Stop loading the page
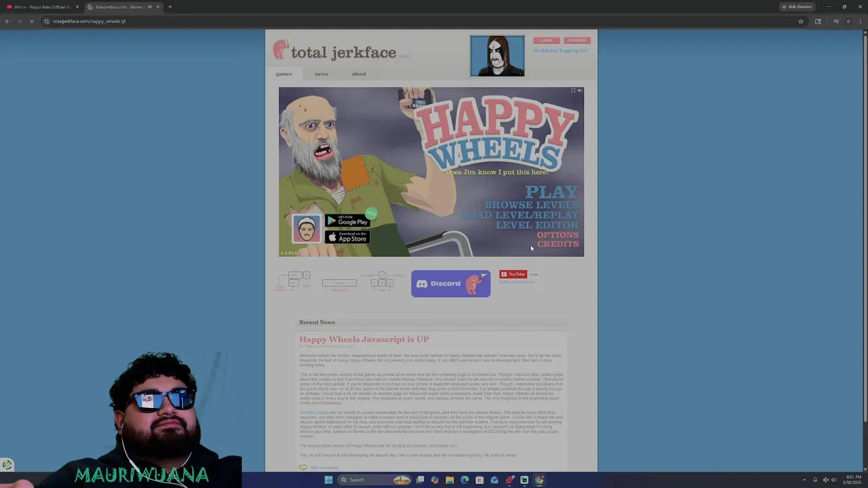Screen dimensions: 868x488 (31, 21)
